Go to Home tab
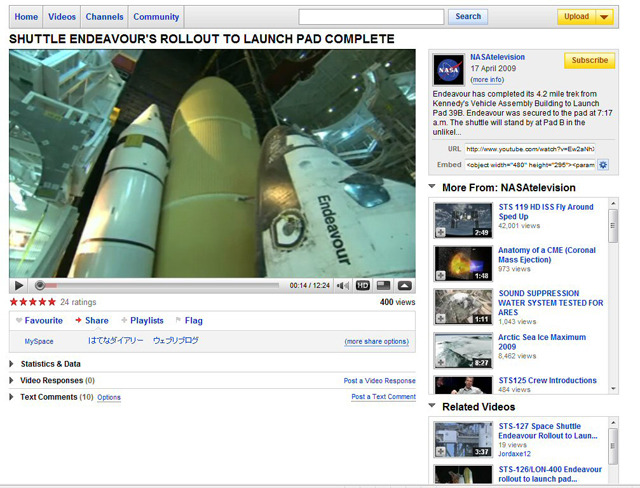The height and width of the screenshot is (488, 640). [x=26, y=17]
